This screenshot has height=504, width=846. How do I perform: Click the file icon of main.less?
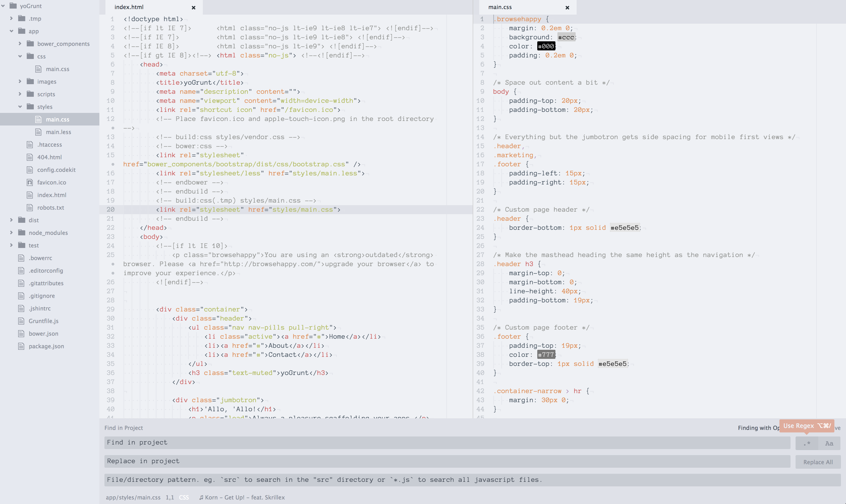click(39, 132)
